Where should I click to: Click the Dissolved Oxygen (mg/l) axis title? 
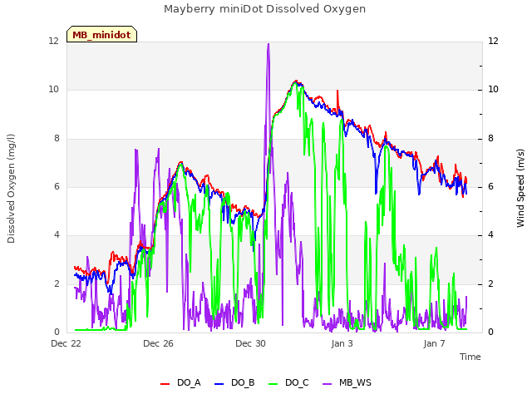coord(11,189)
